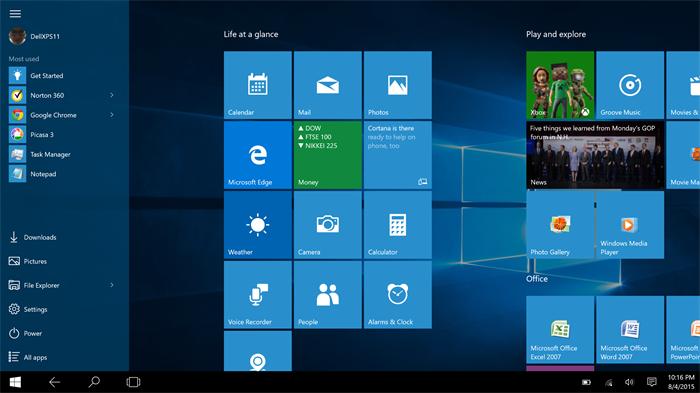Click the Back arrow on the taskbar
The image size is (700, 393).
click(54, 382)
